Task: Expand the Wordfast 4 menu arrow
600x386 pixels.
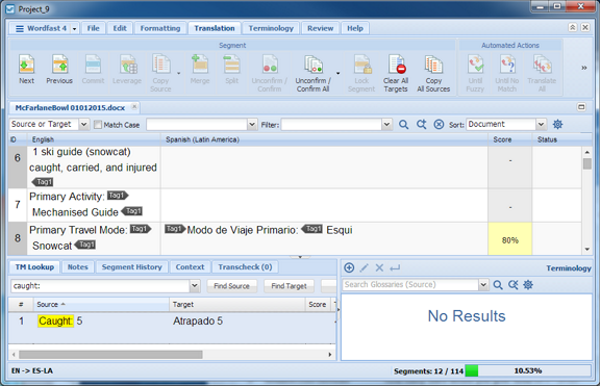Action: pos(75,29)
